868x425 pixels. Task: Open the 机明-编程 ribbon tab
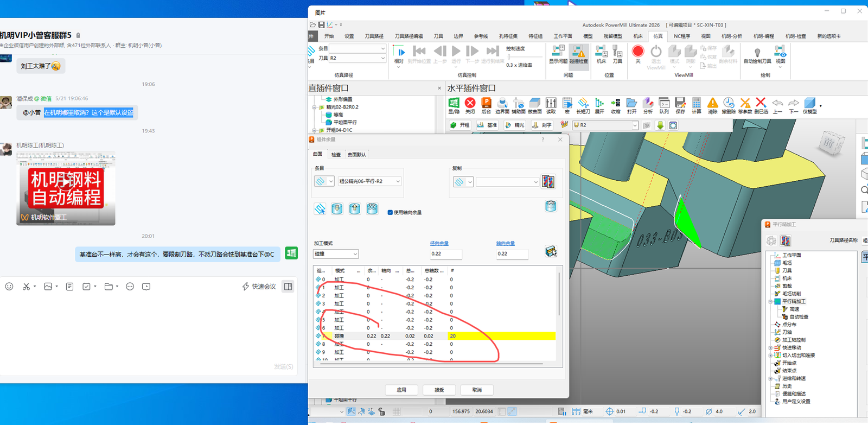pyautogui.click(x=764, y=36)
